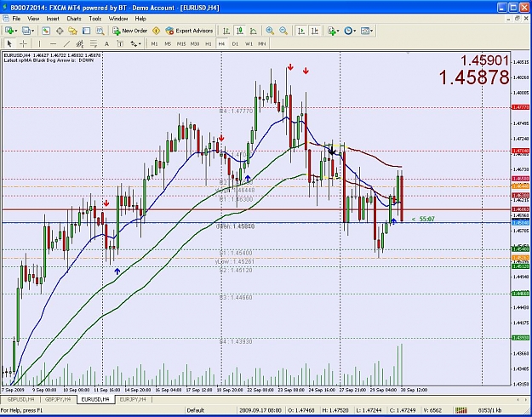Toggle the Terminal window icon
The height and width of the screenshot is (417, 532).
[86, 31]
